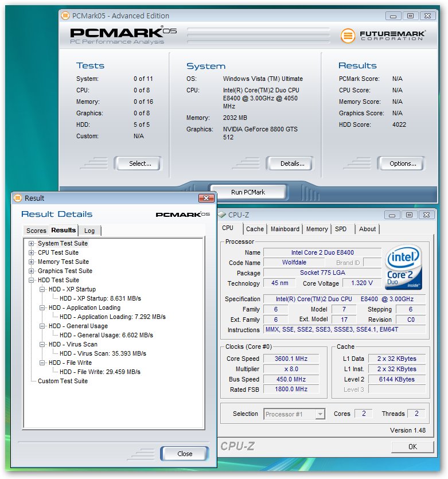Expand the CPU Test Suite node
Screen dimensions: 448x479
pos(31,252)
